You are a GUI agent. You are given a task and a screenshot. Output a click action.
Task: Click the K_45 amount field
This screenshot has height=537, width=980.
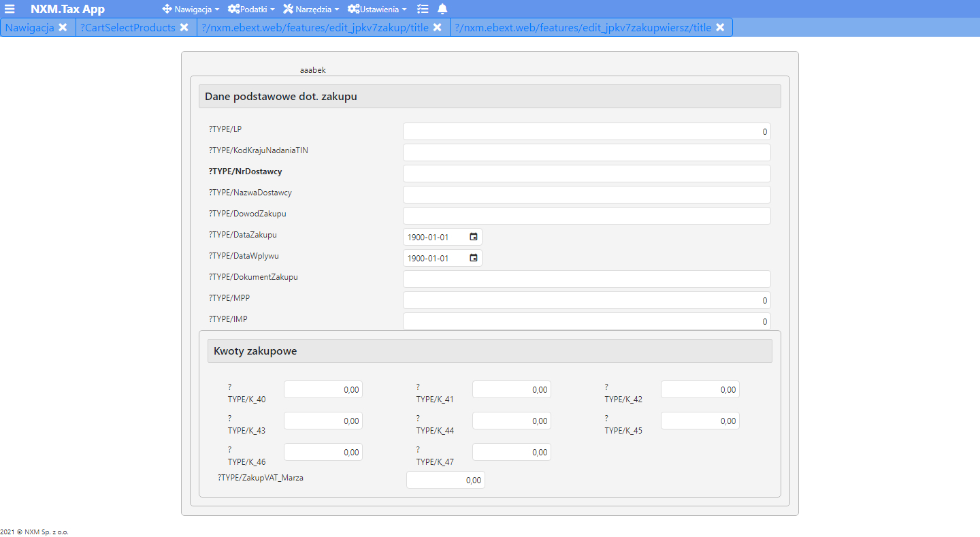coord(700,421)
